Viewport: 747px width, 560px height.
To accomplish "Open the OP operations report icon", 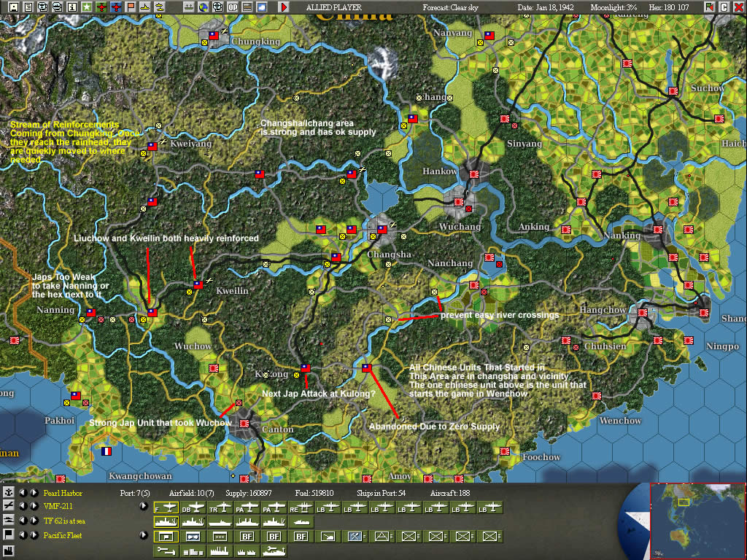I will coord(233,7).
